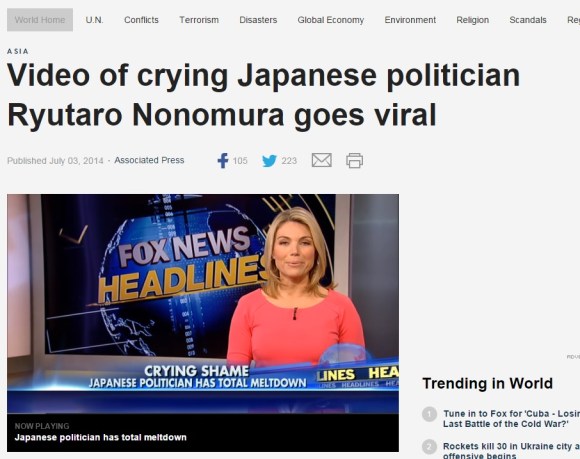The width and height of the screenshot is (580, 459).
Task: Open 'Tune in to Fox for Cuba' story
Action: tap(511, 419)
